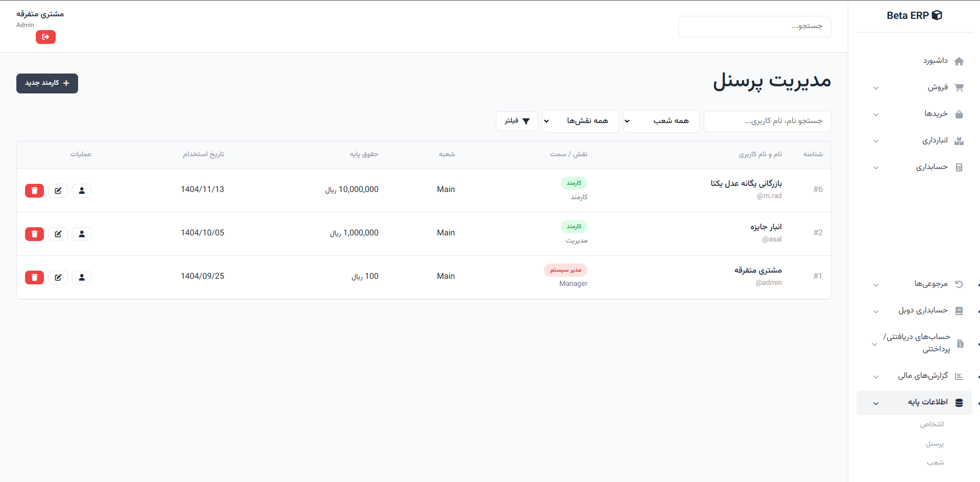Open the شعب submenu item

tap(936, 463)
